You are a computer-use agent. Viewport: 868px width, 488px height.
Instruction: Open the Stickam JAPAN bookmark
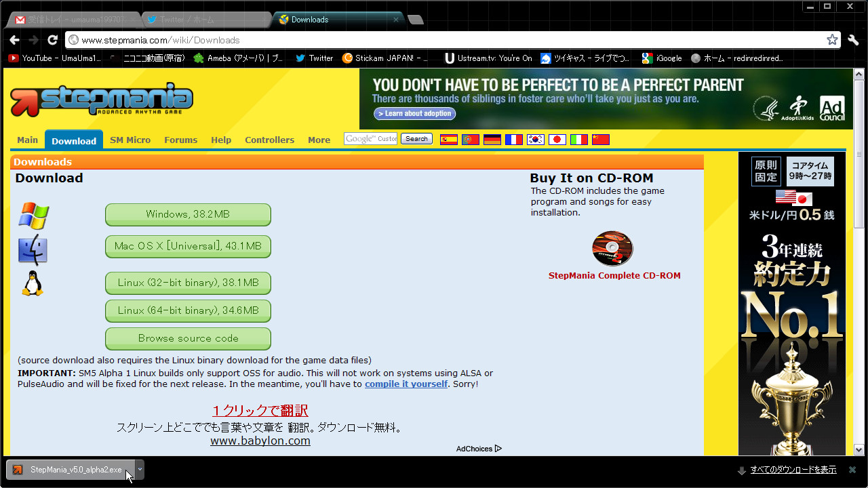click(385, 58)
